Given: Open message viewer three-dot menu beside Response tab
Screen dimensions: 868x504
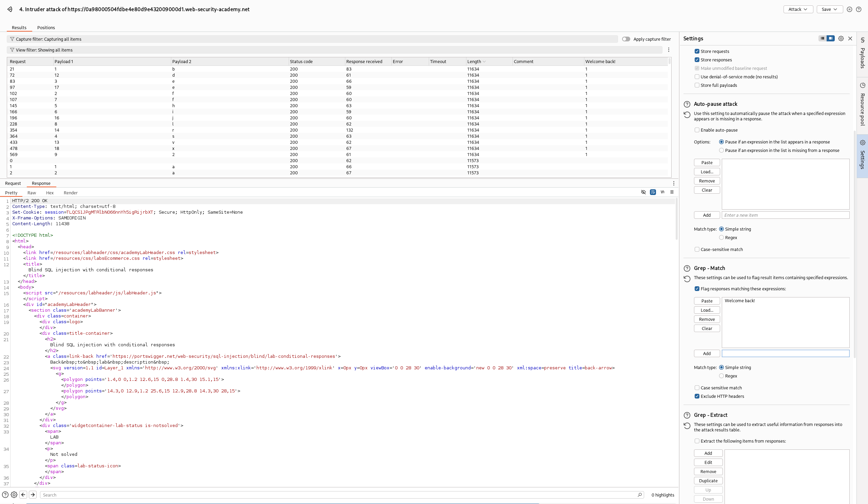Looking at the screenshot, I should [674, 183].
